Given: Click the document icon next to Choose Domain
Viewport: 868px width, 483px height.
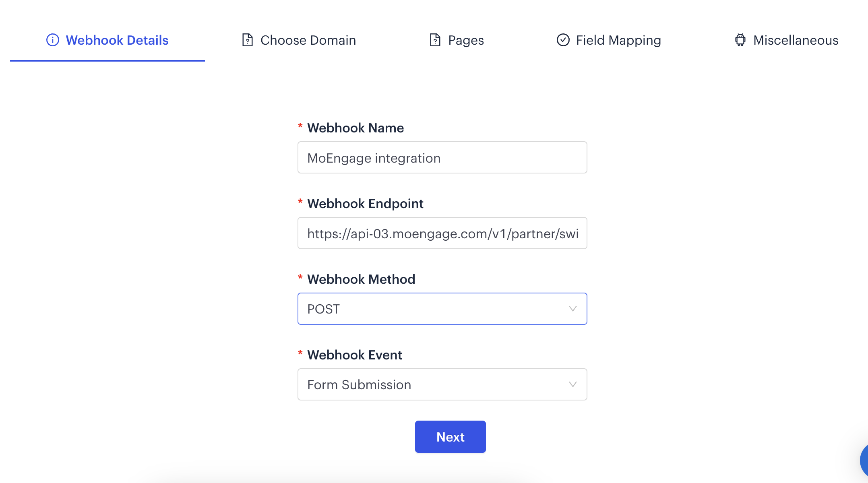Looking at the screenshot, I should click(x=247, y=40).
